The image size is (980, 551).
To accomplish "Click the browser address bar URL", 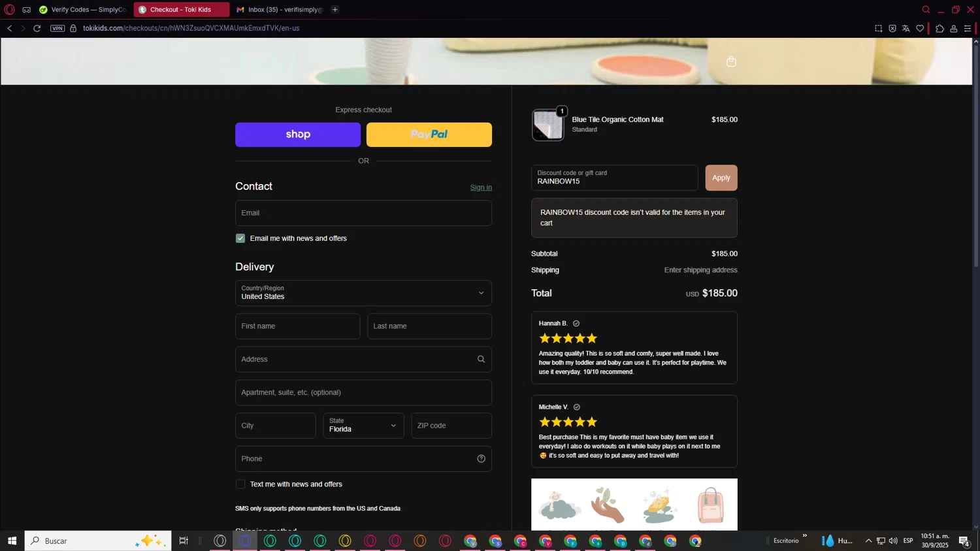I will pyautogui.click(x=191, y=28).
